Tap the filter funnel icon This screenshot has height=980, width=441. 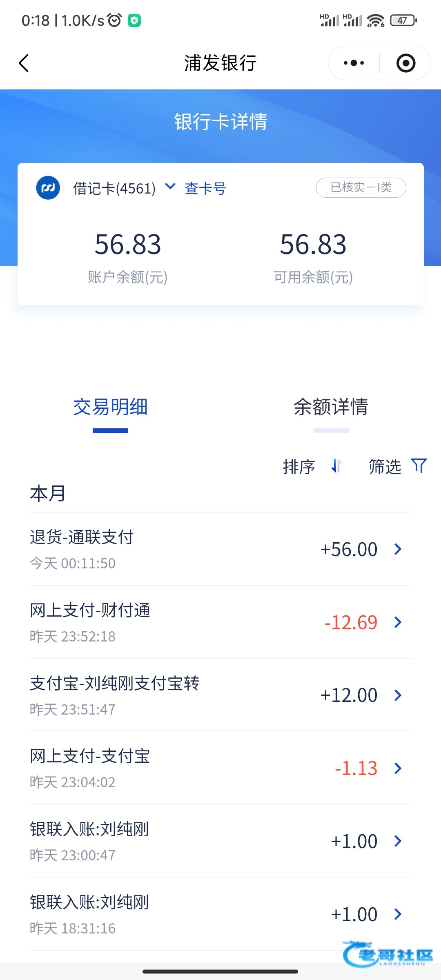point(419,466)
